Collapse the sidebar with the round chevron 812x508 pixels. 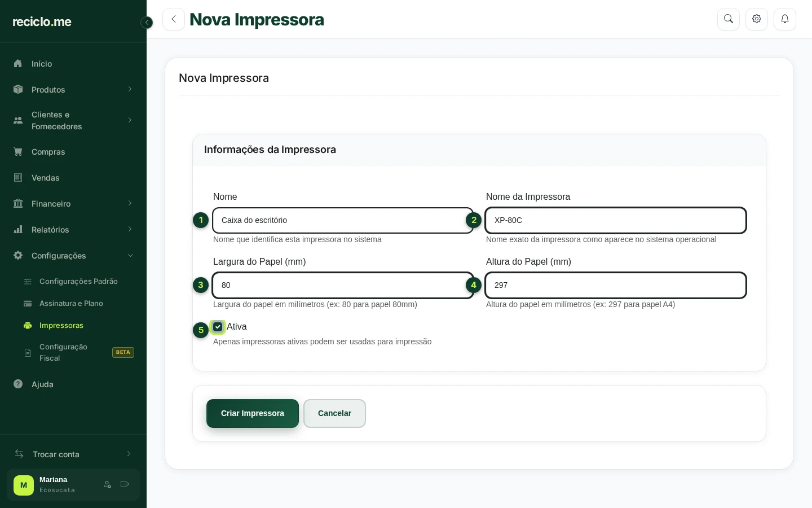pyautogui.click(x=147, y=23)
